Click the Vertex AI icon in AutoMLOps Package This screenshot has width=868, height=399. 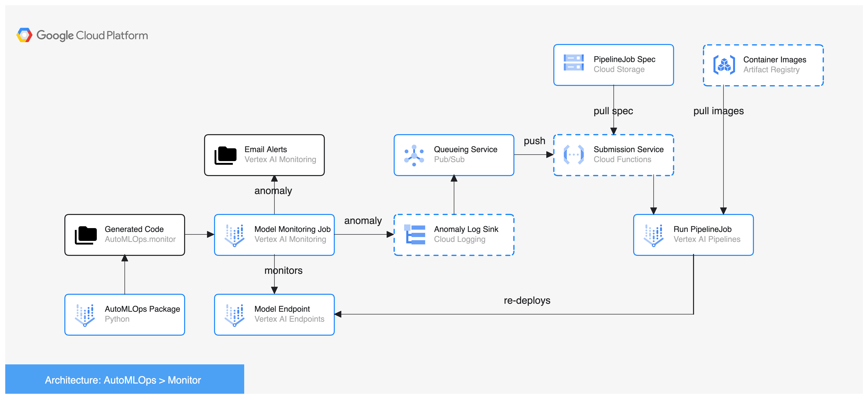pyautogui.click(x=85, y=315)
